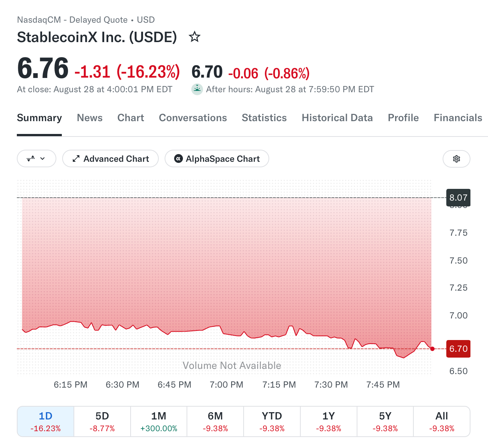Viewport: 488px width, 448px height.
Task: Switch to the Statistics tab
Action: click(264, 118)
